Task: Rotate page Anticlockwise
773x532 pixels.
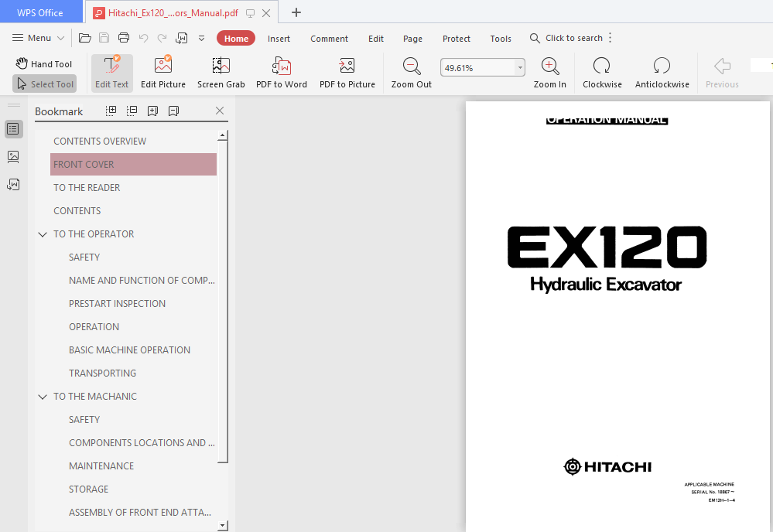Action: point(662,73)
